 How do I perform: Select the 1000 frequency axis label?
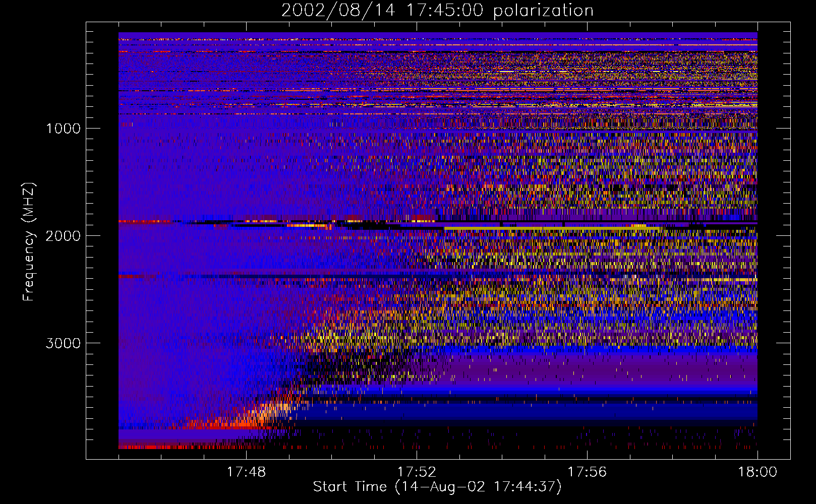pos(63,129)
